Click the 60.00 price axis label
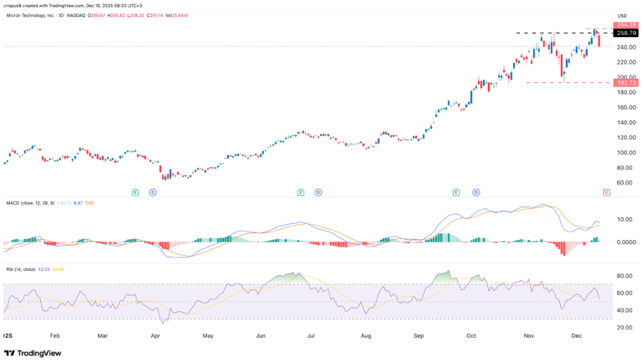This screenshot has height=364, width=644. click(x=626, y=183)
